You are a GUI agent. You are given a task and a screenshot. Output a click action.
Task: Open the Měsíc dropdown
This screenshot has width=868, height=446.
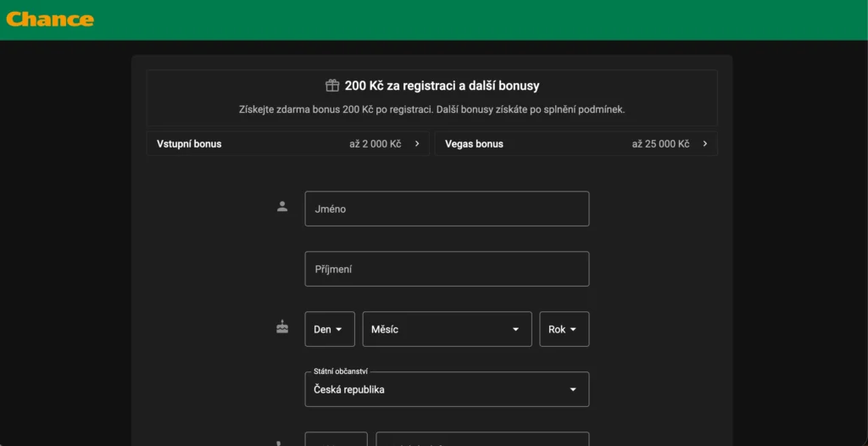click(x=448, y=329)
